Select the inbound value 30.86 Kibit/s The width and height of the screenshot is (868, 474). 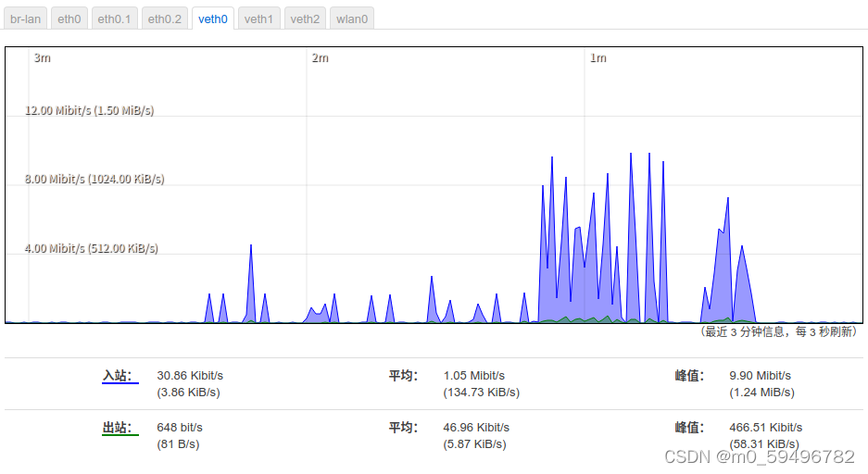[x=190, y=376]
